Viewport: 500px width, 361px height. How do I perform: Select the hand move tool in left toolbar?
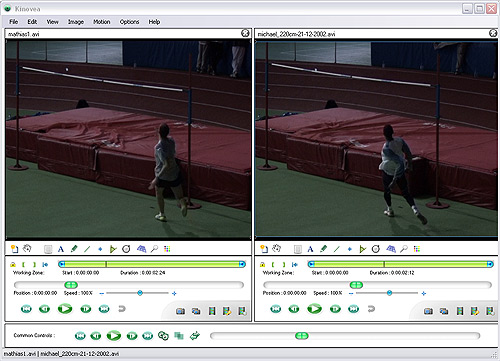click(27, 249)
